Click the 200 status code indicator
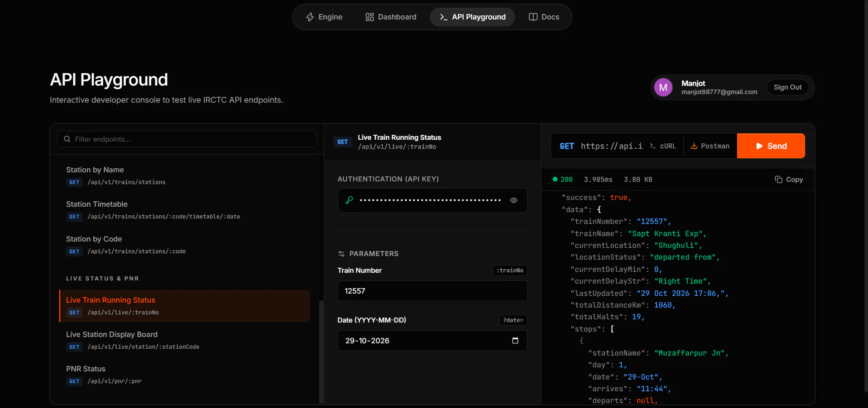Image resolution: width=868 pixels, height=408 pixels. [563, 180]
